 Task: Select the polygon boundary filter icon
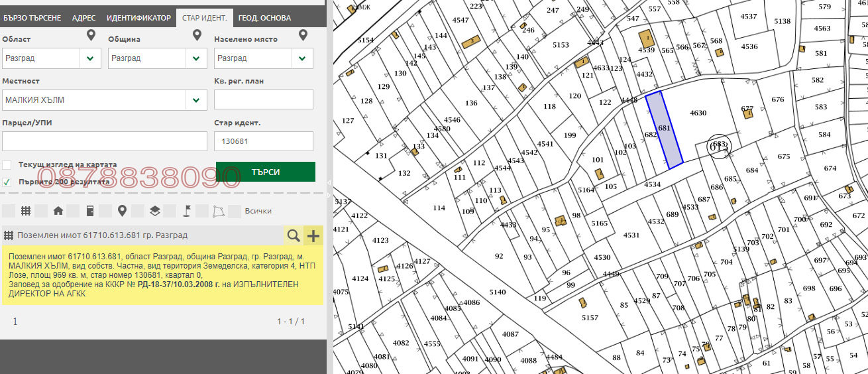[x=219, y=211]
